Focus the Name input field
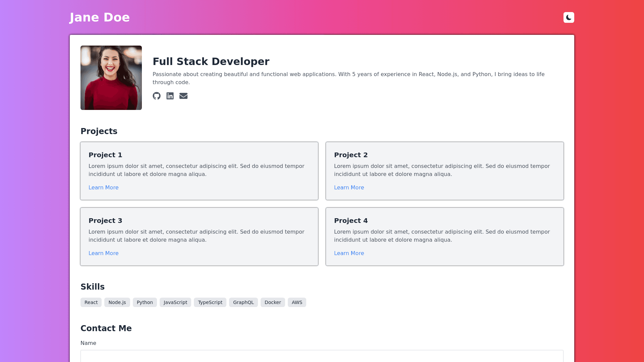Screen dimensions: 644x362 click(x=322, y=356)
